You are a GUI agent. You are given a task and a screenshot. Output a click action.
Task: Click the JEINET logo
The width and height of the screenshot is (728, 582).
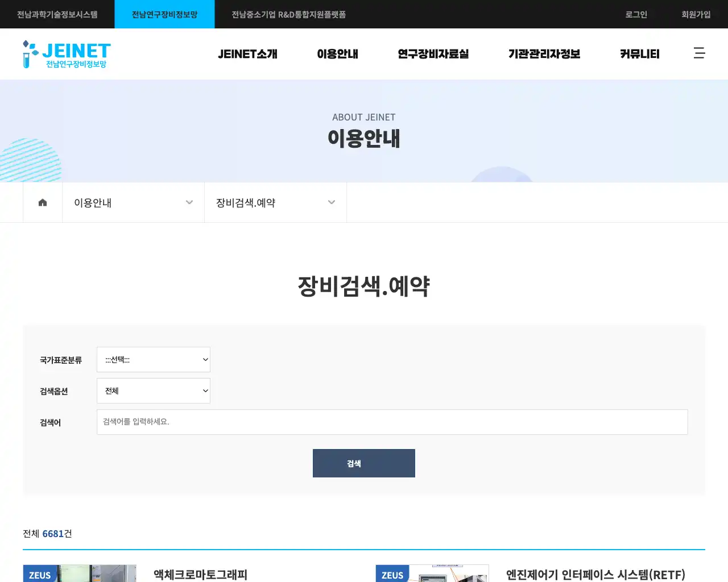click(66, 54)
